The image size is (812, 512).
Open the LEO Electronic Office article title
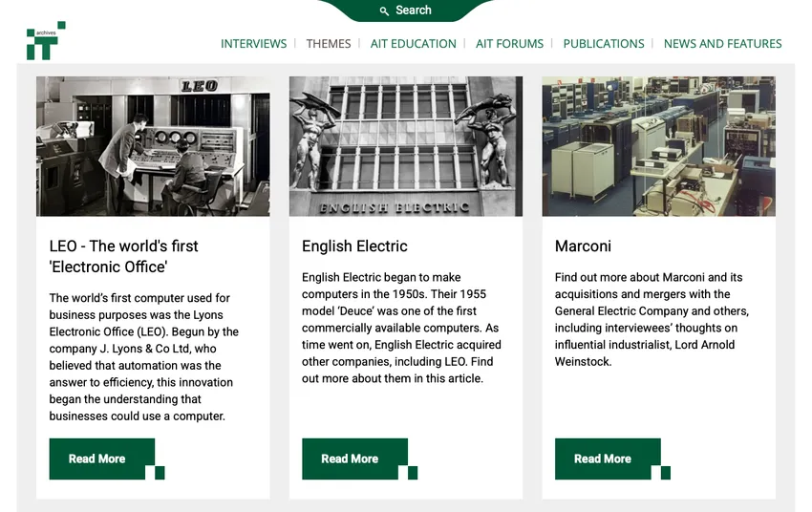pos(123,256)
